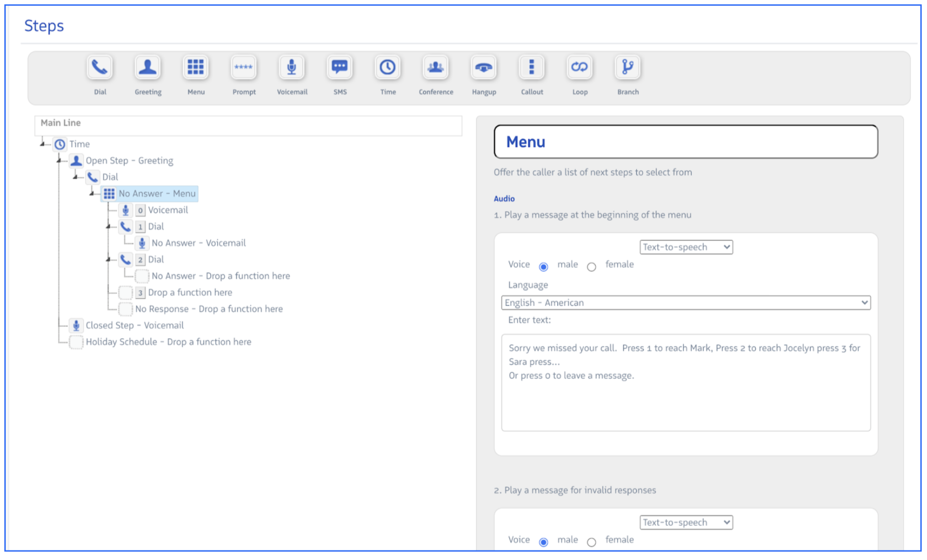Collapse the No Answer - Menu tree node

pyautogui.click(x=92, y=194)
